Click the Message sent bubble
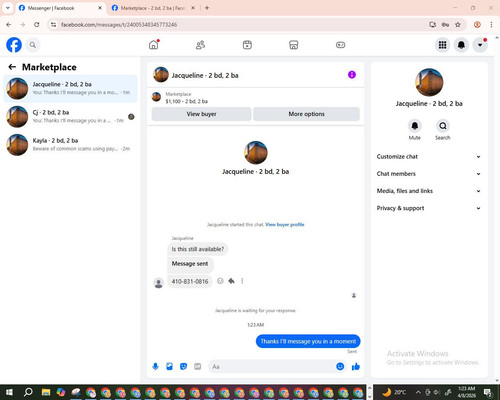Viewport: 500px width, 400px height. pos(190,264)
